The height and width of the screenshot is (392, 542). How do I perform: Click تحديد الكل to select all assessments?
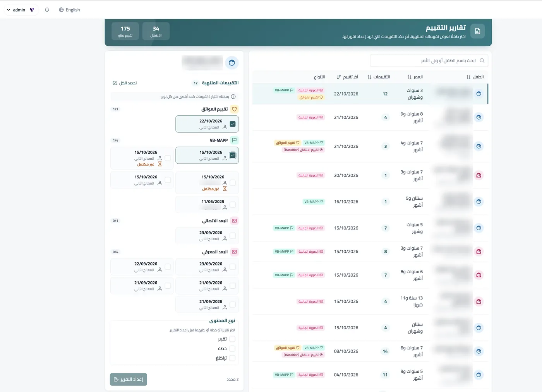pos(125,83)
